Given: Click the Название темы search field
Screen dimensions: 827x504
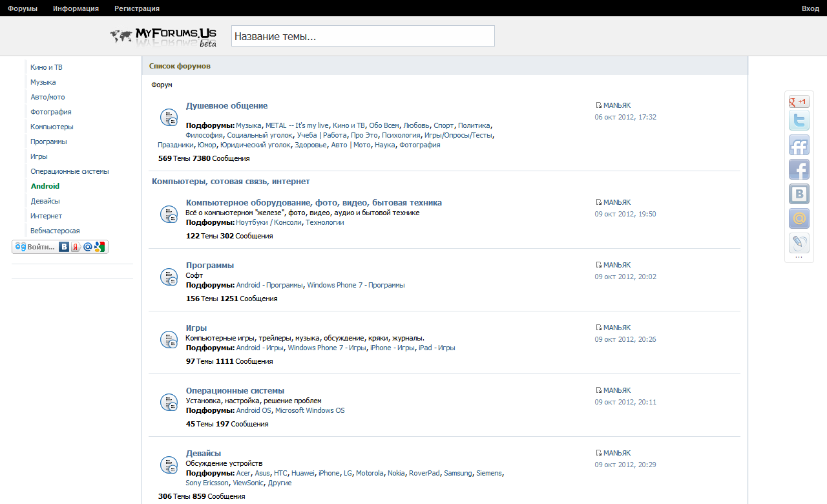Looking at the screenshot, I should tap(362, 36).
